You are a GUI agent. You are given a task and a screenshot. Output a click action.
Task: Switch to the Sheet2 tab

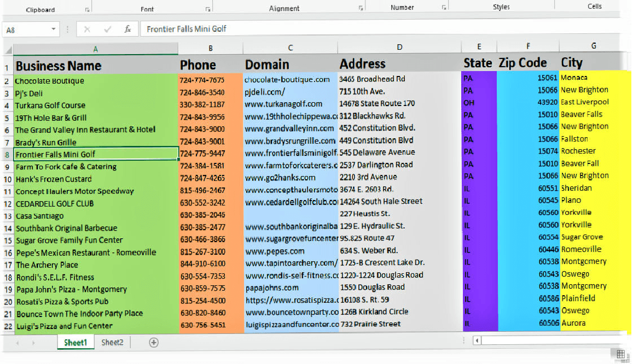112,343
